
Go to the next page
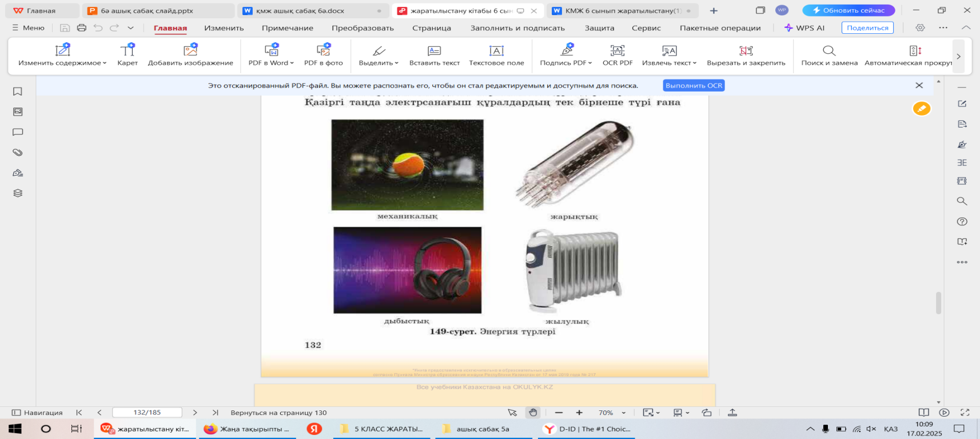click(195, 412)
